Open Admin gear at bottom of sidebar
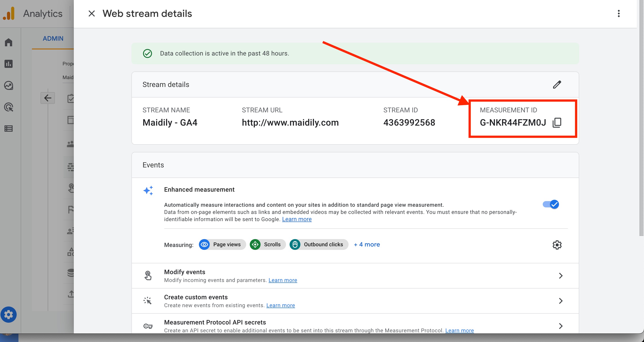This screenshot has width=644, height=342. 9,315
